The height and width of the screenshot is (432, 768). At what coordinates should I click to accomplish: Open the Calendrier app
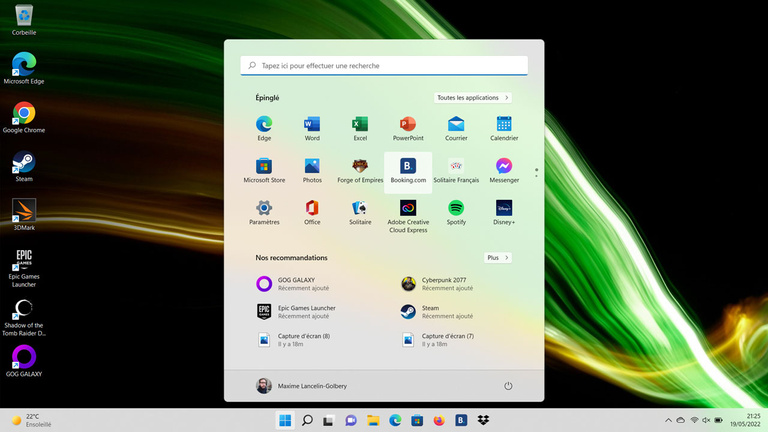(x=504, y=128)
